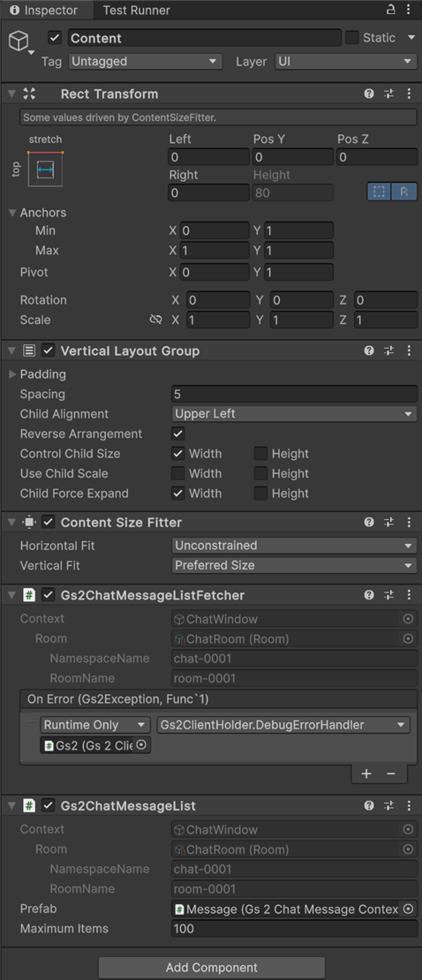Click the constrained proportions scale link icon
The height and width of the screenshot is (980, 422).
pos(155,320)
